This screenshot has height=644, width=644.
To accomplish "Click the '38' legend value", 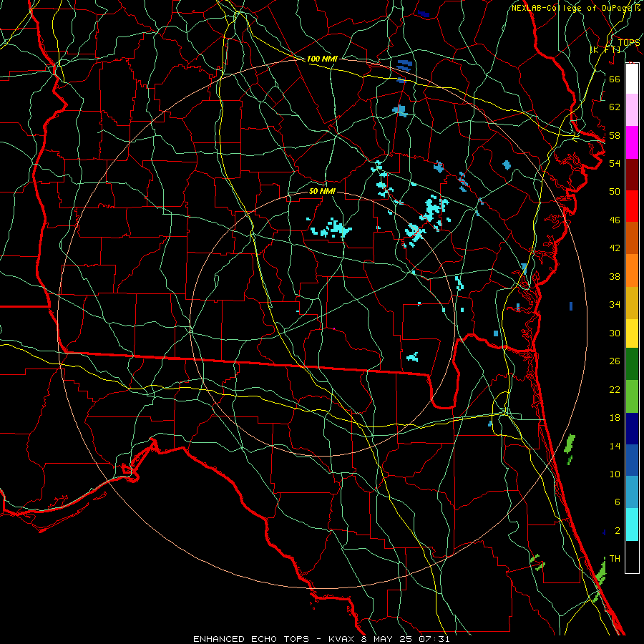I will [x=615, y=276].
